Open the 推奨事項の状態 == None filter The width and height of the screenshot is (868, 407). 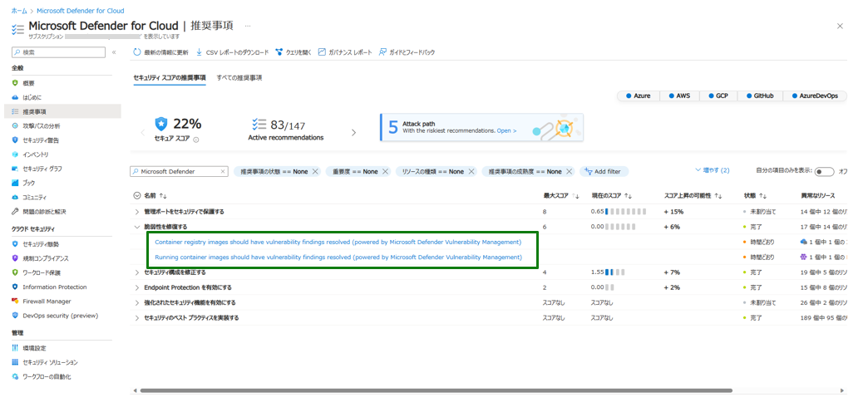click(274, 172)
